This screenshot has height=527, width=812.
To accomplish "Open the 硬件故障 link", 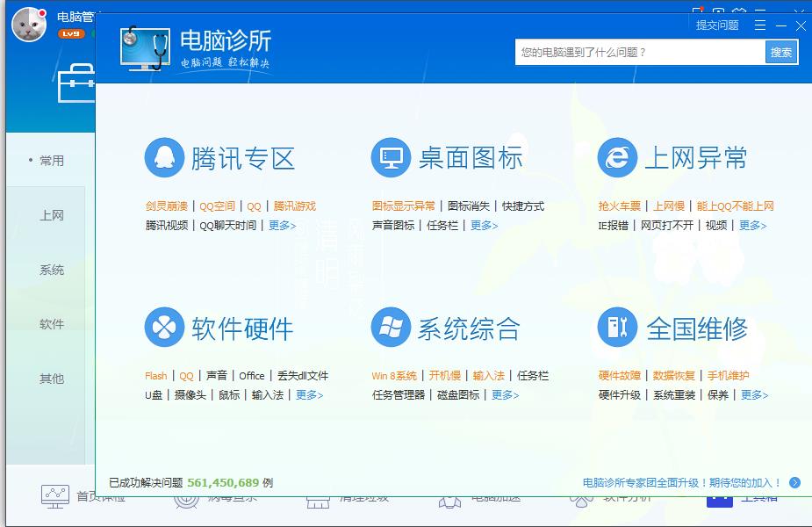I will [x=620, y=376].
